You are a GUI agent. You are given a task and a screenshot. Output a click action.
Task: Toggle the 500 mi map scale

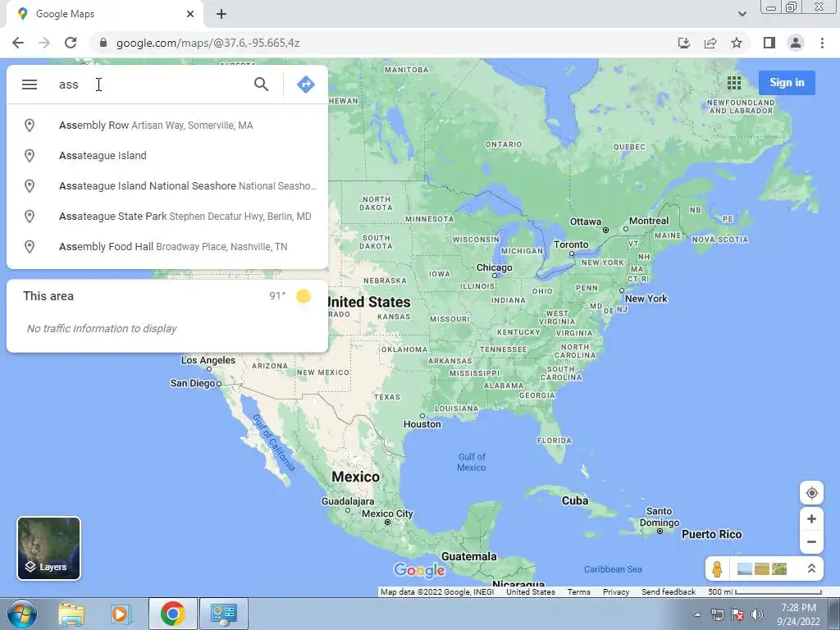(x=765, y=592)
